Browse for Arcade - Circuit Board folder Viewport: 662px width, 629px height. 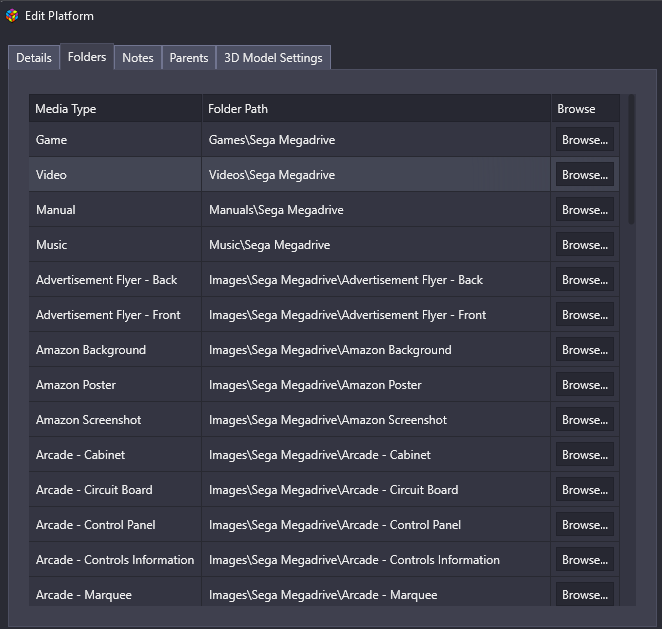[x=585, y=490]
